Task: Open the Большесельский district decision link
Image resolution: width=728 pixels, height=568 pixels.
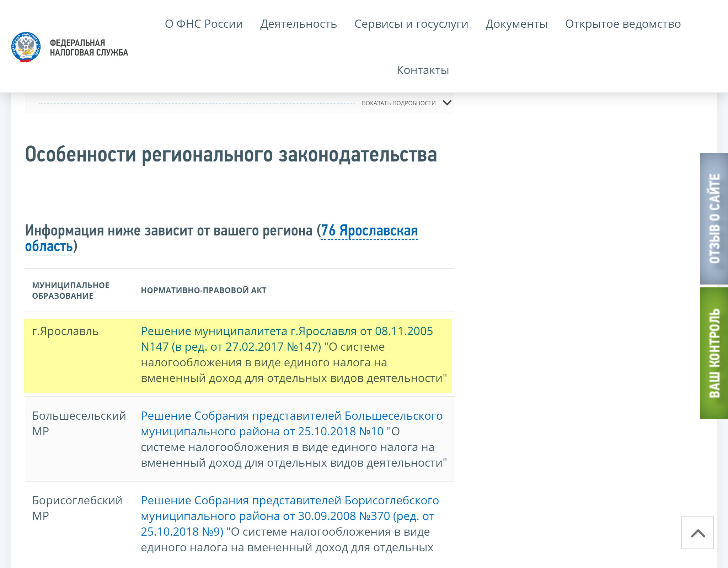Action: (x=291, y=423)
